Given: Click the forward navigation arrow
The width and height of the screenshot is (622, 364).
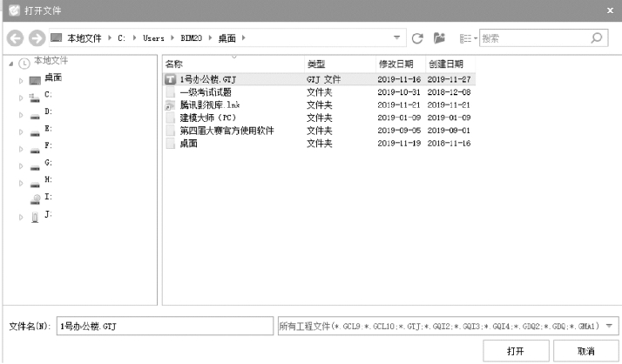Looking at the screenshot, I should tap(37, 38).
